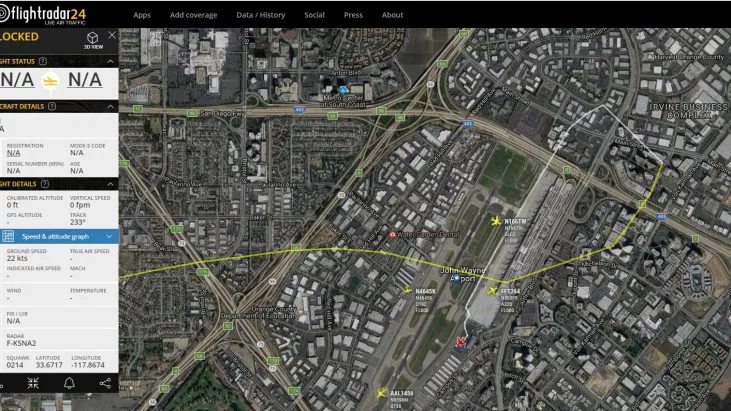Expand Speed & altitude graph dropdown

coord(109,236)
